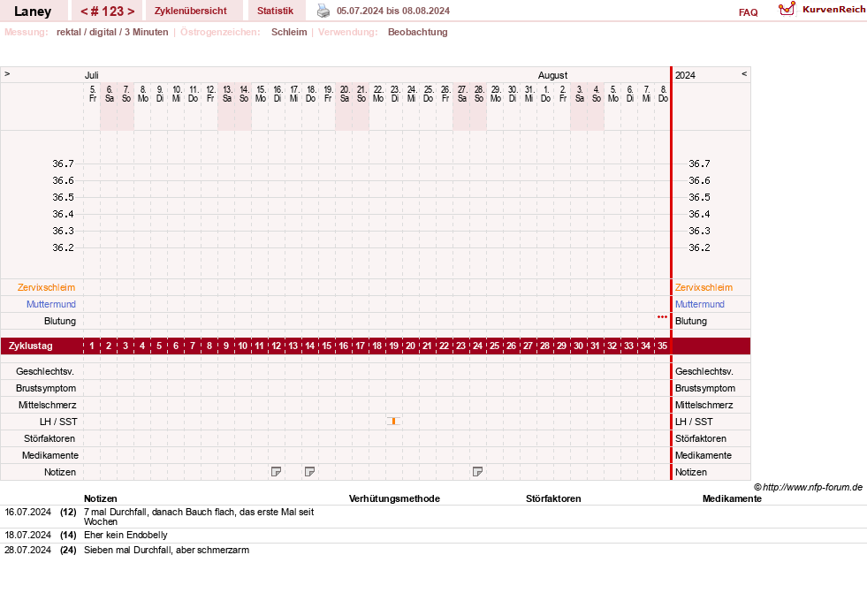Viewport: 867px width, 616px height.
Task: Click the printer icon
Action: [x=323, y=11]
